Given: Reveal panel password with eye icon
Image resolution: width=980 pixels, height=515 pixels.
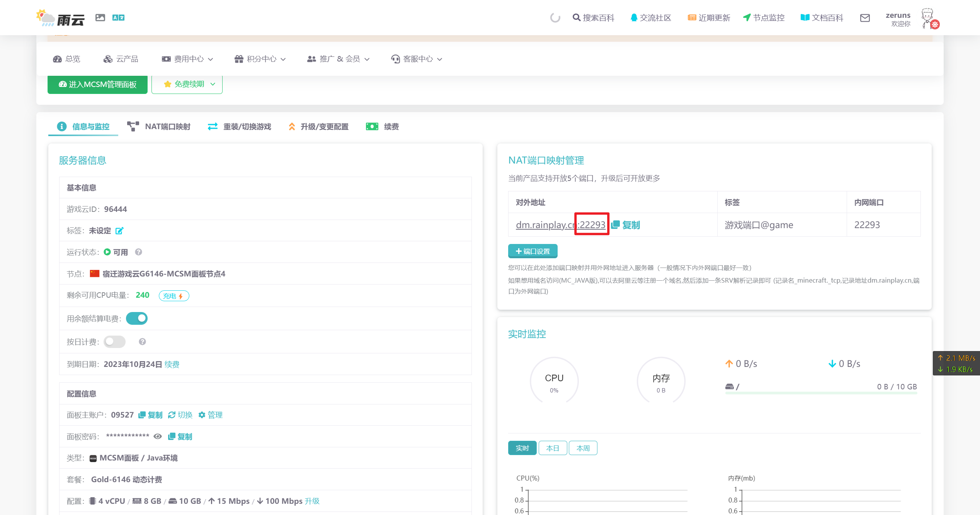Looking at the screenshot, I should tap(158, 437).
